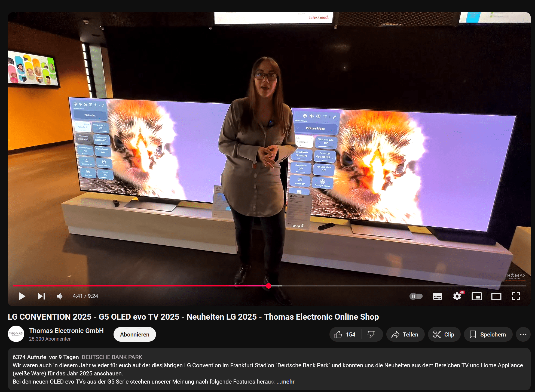535x392 pixels.
Task: Mute the video volume
Action: 60,296
